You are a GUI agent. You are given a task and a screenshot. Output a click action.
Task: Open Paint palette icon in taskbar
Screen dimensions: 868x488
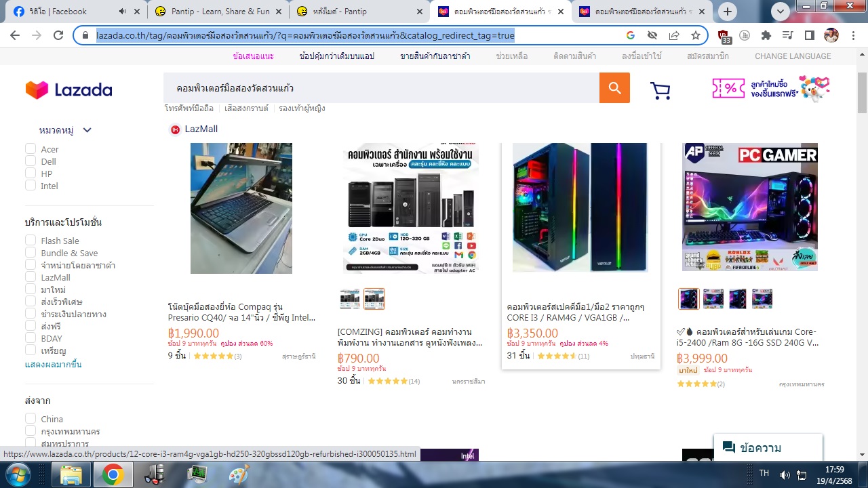click(x=239, y=473)
